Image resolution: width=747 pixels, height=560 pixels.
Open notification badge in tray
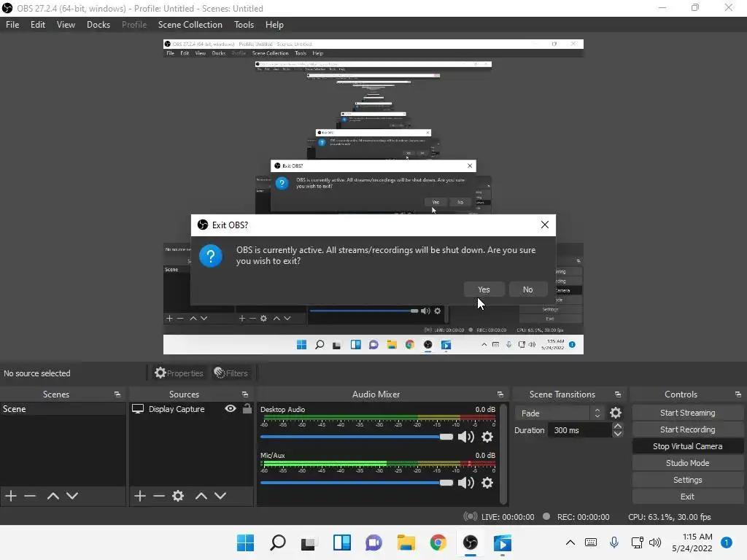[x=726, y=542]
